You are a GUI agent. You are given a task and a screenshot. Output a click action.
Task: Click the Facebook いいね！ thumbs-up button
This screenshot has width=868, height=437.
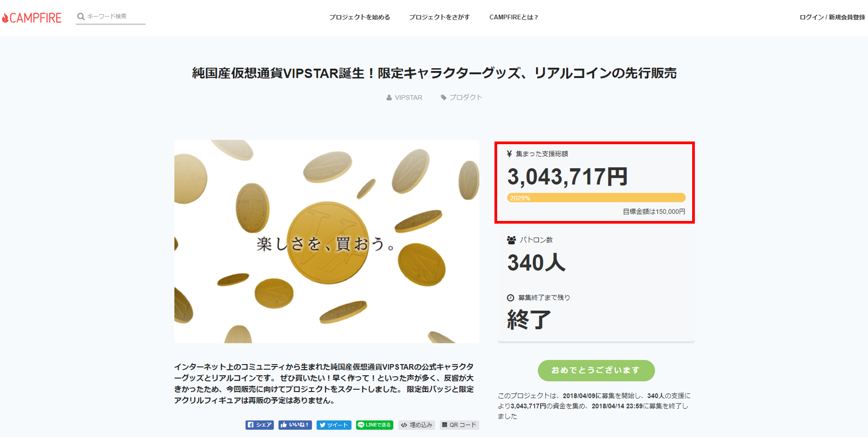coord(295,425)
